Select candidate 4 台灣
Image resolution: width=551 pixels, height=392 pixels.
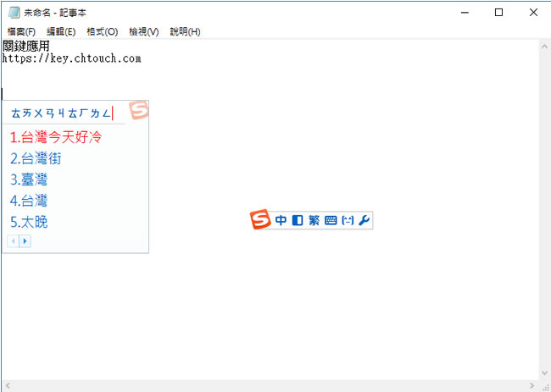click(x=29, y=201)
